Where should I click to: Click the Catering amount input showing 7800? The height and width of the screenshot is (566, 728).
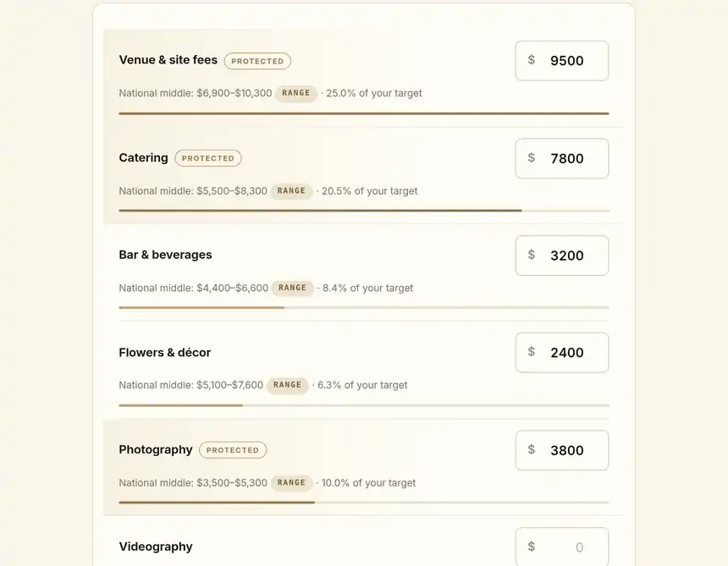(562, 158)
